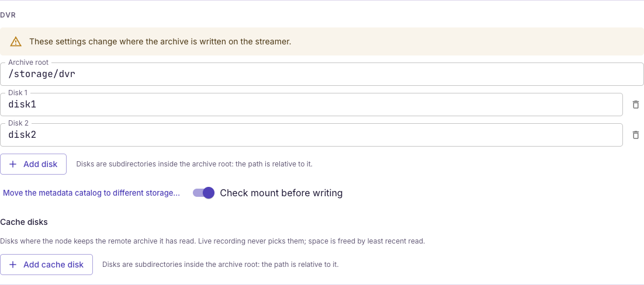Click the Add cache disk button
The height and width of the screenshot is (285, 644).
(x=46, y=265)
